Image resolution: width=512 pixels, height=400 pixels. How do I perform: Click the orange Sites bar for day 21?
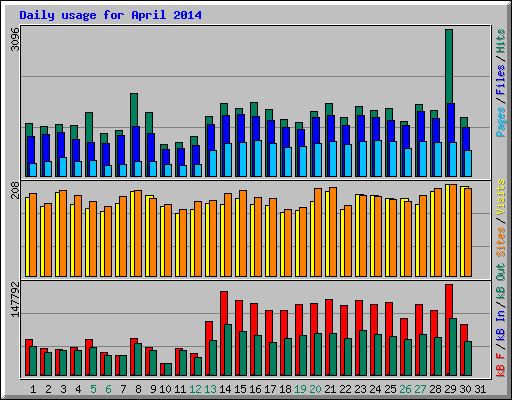pyautogui.click(x=333, y=232)
